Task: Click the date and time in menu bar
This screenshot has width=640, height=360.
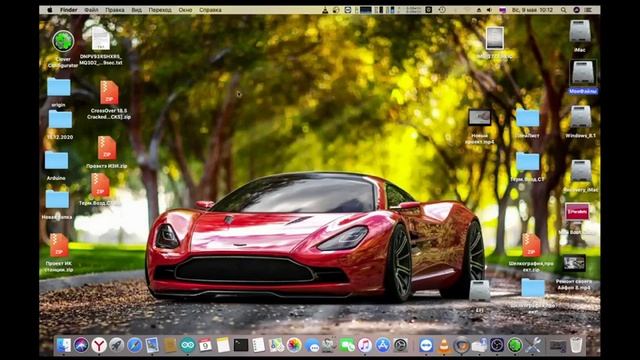Action: click(531, 10)
